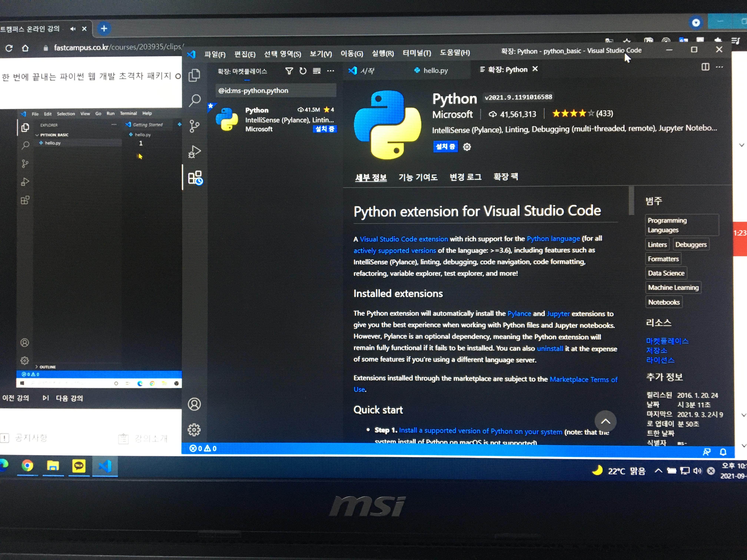Viewport: 747px width, 560px height.
Task: Click the extension gear manage icon
Action: 467,147
